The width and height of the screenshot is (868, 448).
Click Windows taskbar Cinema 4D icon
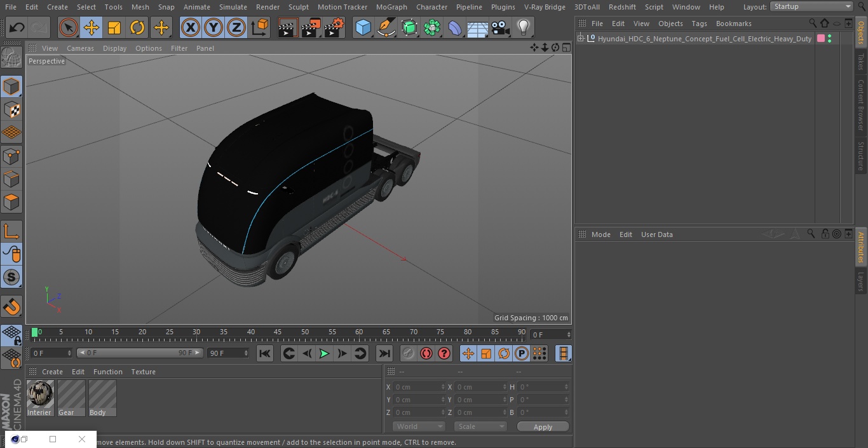pos(15,439)
